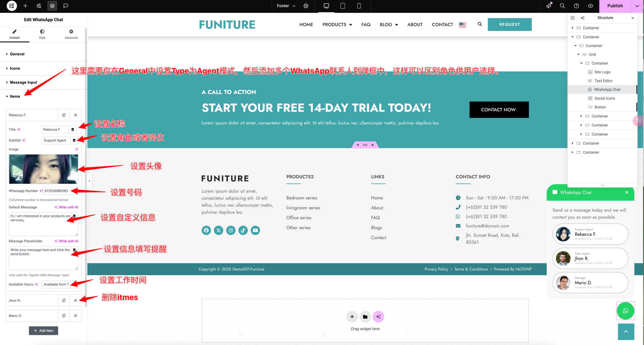The image size is (644, 345).
Task: Open Site Settings sliders icon
Action: pyautogui.click(x=39, y=6)
